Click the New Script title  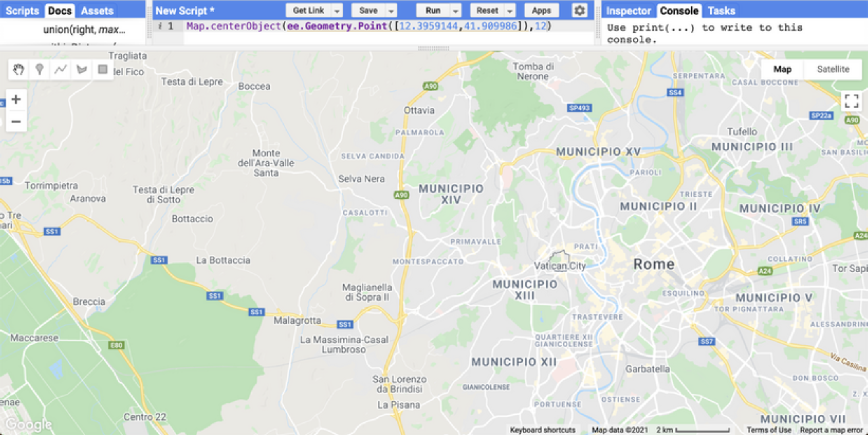(x=185, y=11)
